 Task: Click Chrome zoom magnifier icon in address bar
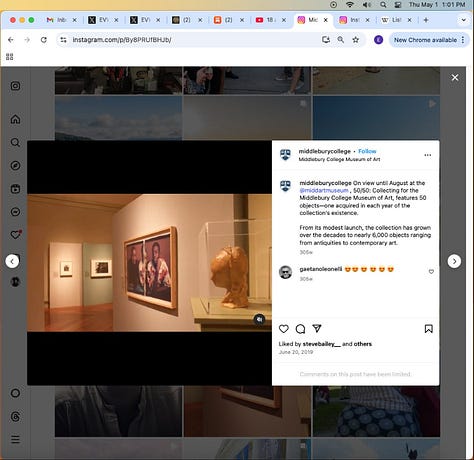point(340,40)
